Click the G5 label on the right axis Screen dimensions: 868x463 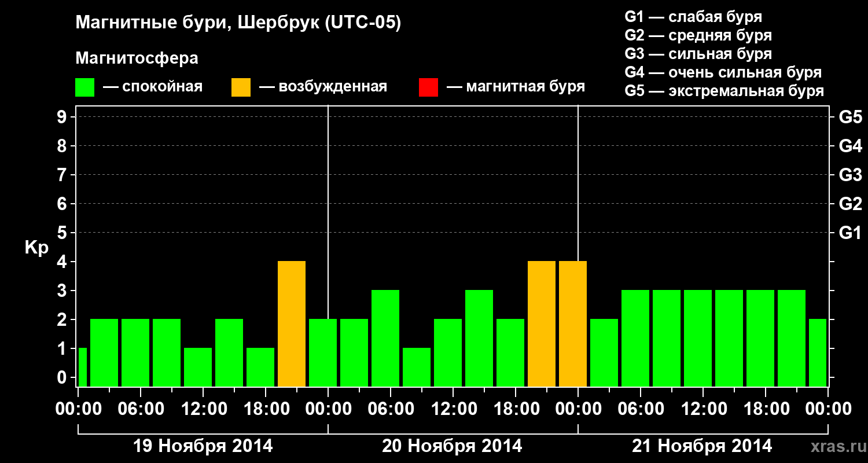pos(850,117)
